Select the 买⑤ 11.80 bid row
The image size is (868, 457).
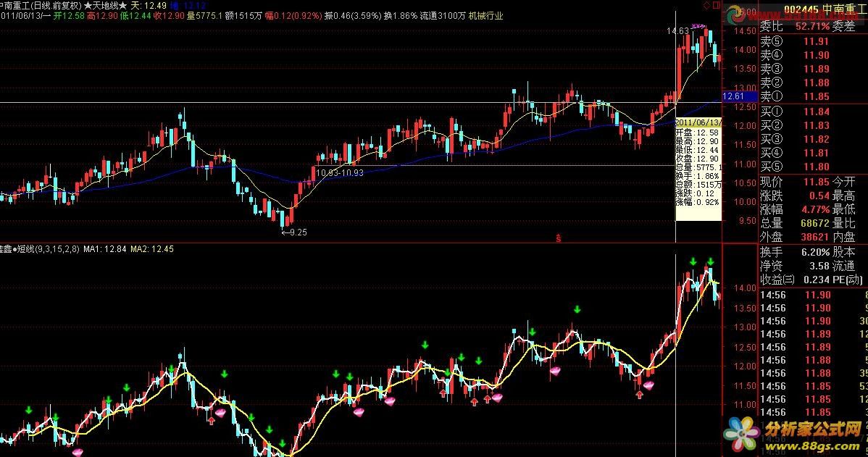coord(795,167)
